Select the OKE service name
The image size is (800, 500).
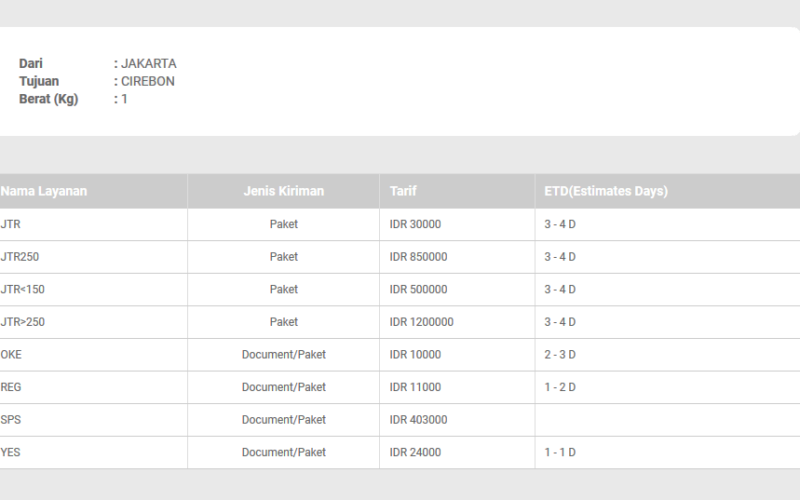pos(11,355)
